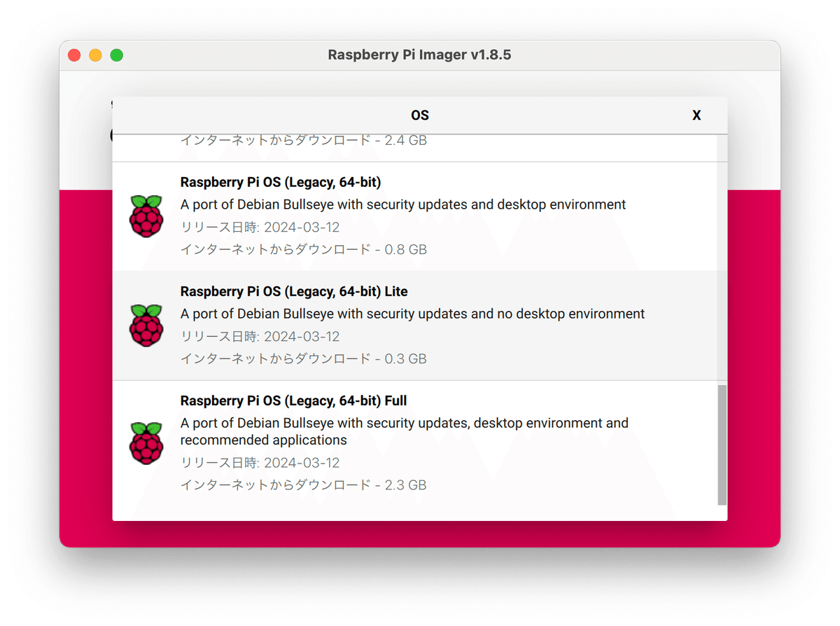Click the partially visible 2.4 GB download line

tap(304, 141)
